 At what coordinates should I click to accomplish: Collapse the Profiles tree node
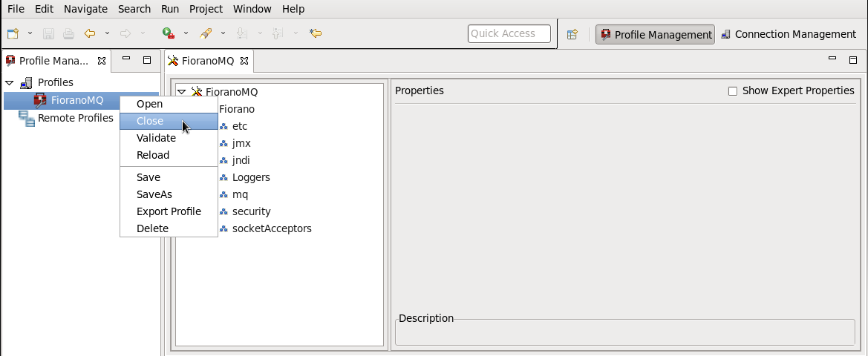click(x=10, y=82)
